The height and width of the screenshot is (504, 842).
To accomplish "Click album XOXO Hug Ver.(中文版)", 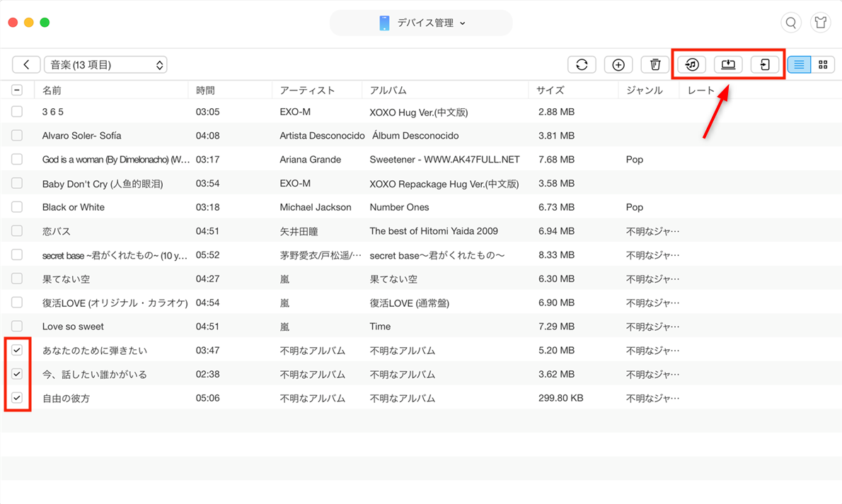I will click(x=419, y=112).
